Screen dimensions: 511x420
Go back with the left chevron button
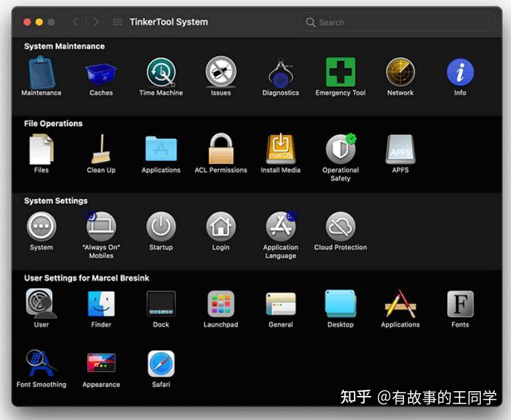pos(75,22)
